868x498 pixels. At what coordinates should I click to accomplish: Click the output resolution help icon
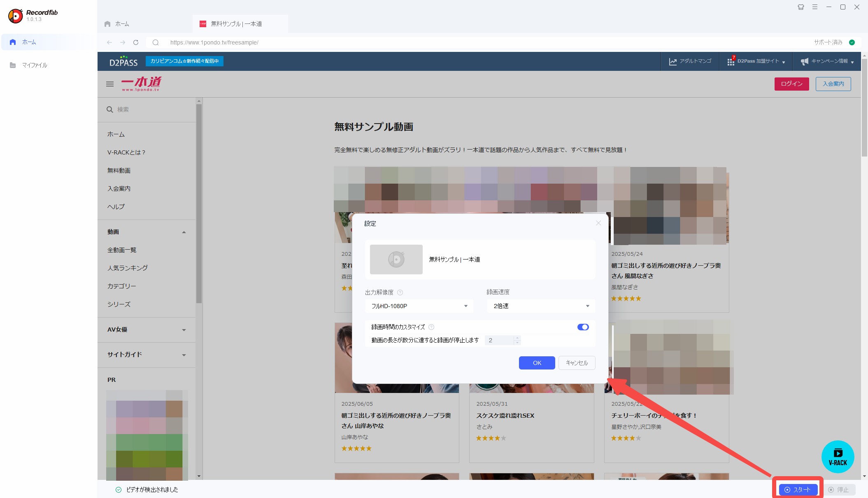point(400,292)
